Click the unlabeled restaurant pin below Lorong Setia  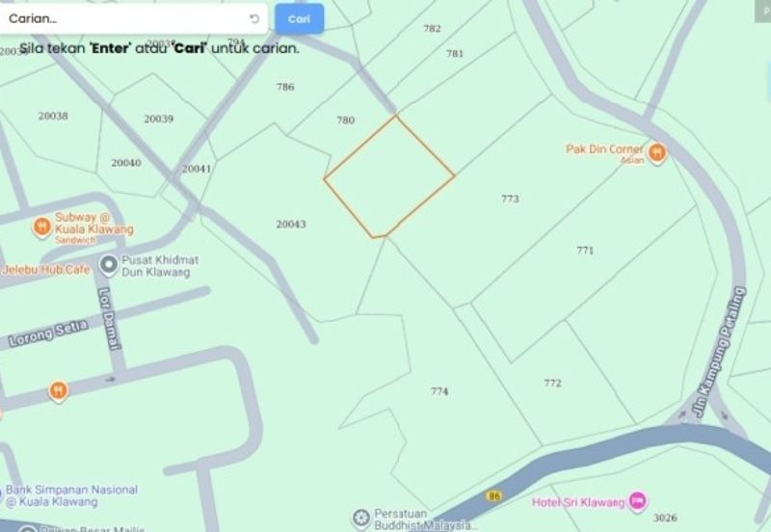[x=59, y=391]
